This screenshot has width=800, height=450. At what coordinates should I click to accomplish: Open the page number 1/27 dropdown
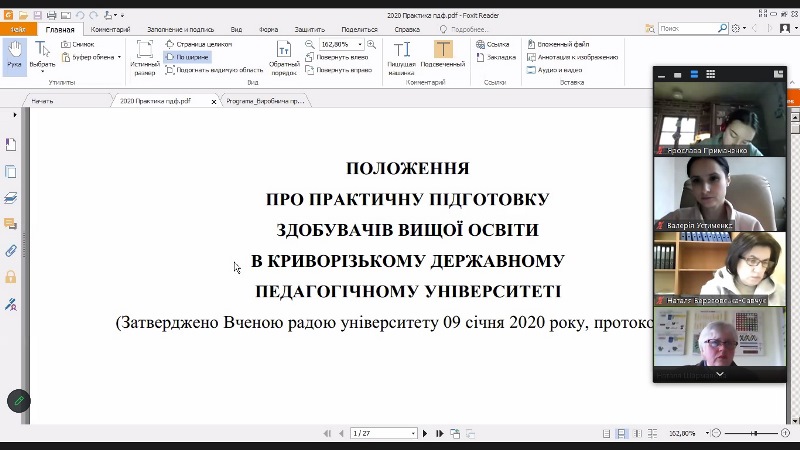point(413,433)
